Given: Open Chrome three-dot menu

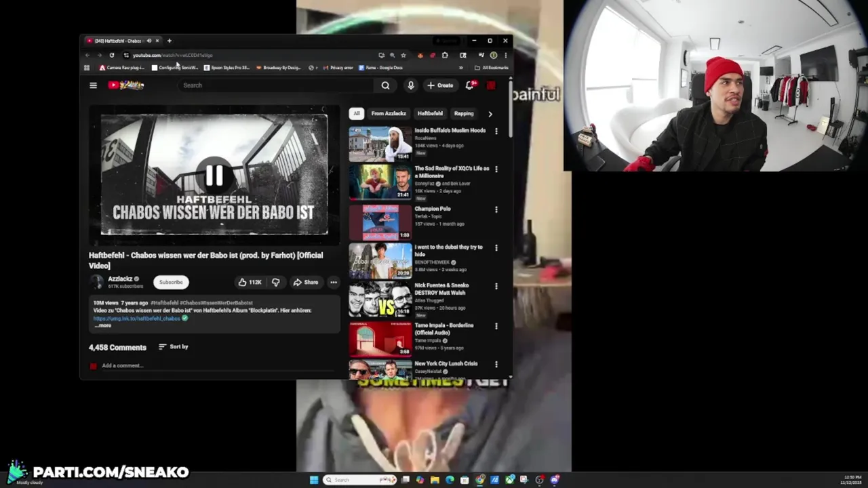Looking at the screenshot, I should click(505, 55).
